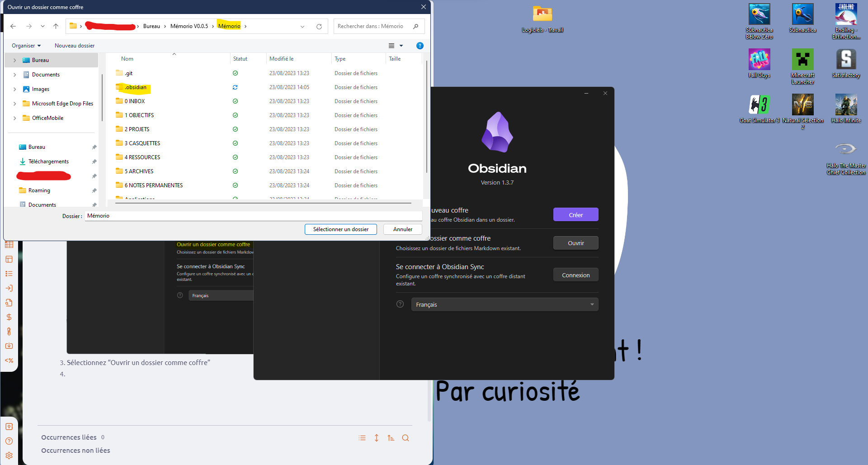
Task: Open Obsidian help icon in ribbon
Action: (9, 441)
